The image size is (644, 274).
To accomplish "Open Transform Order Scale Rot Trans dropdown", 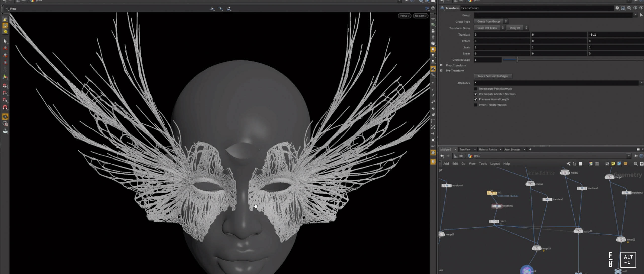I will pyautogui.click(x=490, y=28).
